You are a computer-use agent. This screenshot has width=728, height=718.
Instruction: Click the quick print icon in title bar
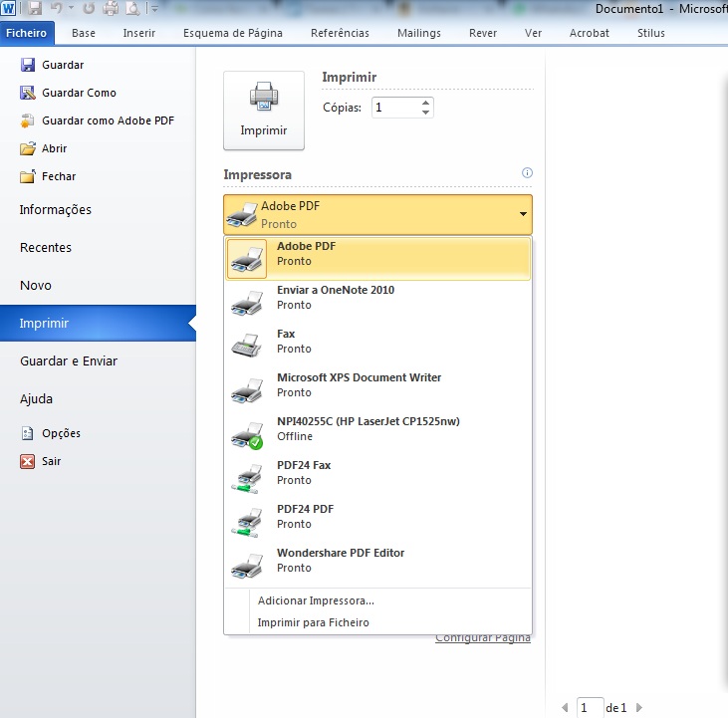111,8
